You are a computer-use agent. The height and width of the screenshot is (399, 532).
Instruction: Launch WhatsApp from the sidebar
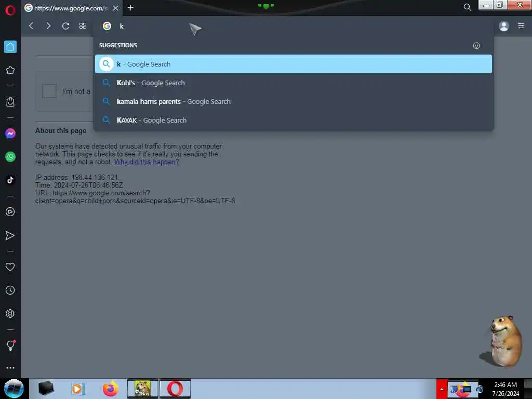[x=10, y=157]
